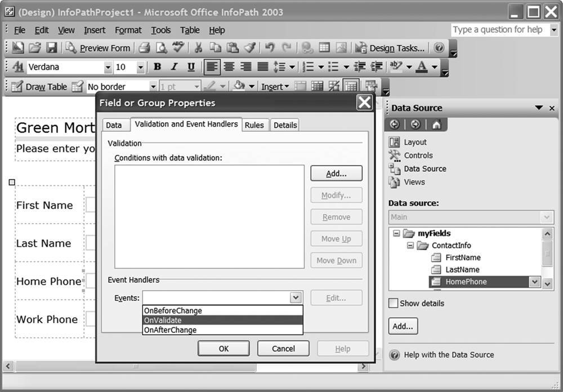Screen dimensions: 563x392
Task: Click the Highlight color icon
Action: click(x=396, y=67)
